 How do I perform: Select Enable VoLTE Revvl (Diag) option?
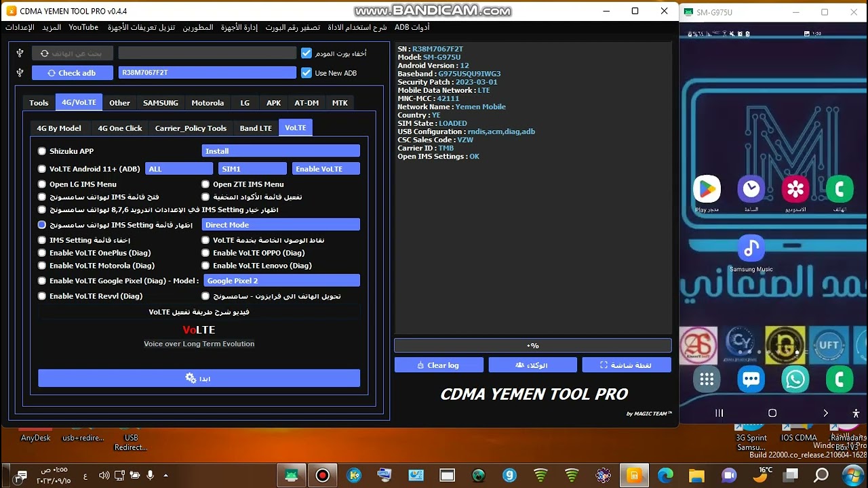[x=42, y=296]
